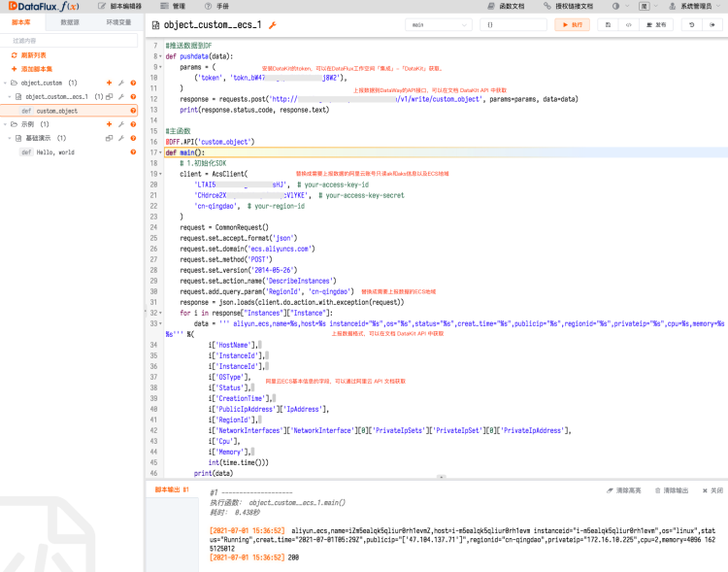Click line number 24 in gutter
This screenshot has width=728, height=572.
[x=153, y=227]
